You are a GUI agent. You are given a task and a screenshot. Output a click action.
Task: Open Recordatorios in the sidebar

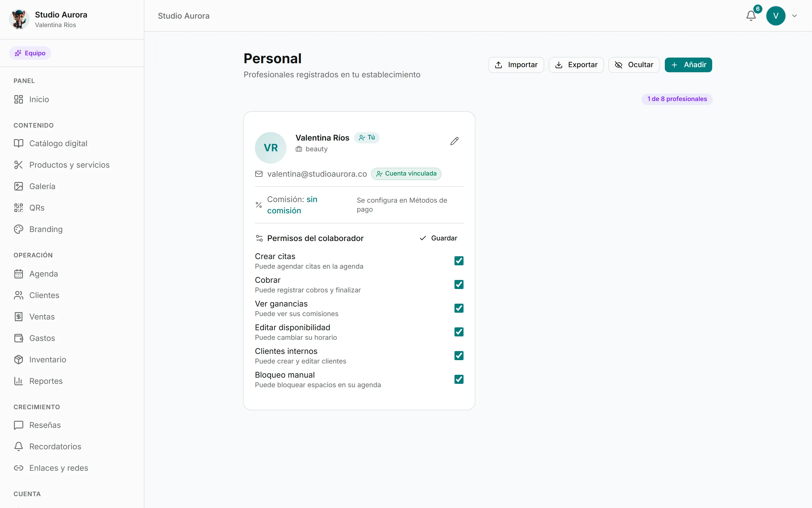tap(72, 446)
